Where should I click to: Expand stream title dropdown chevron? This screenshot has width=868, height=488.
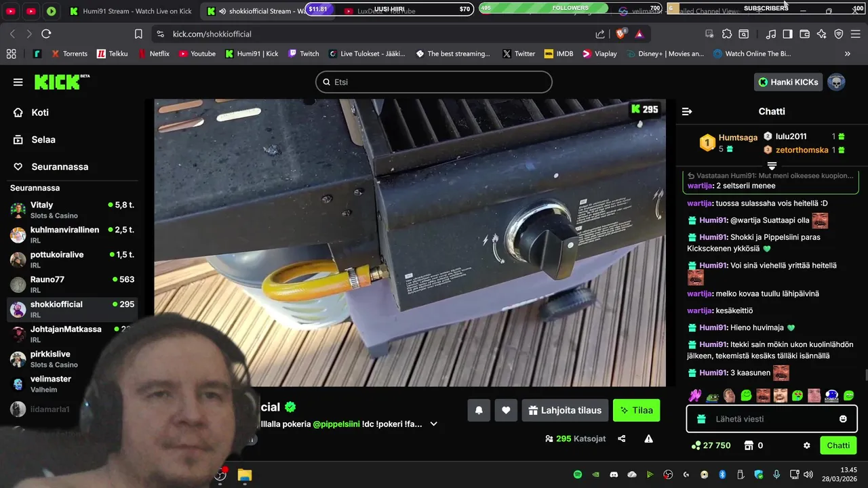(434, 424)
